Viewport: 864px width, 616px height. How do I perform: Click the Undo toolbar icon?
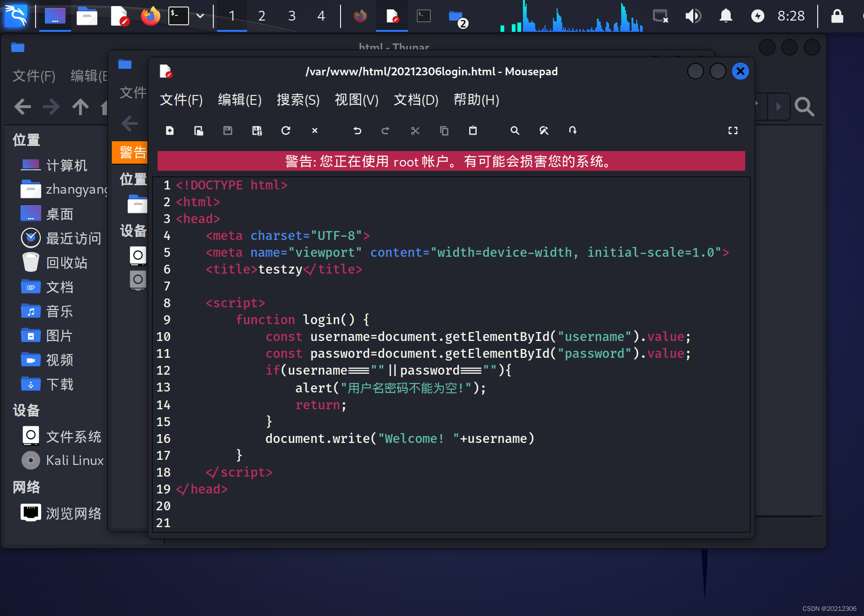(357, 130)
